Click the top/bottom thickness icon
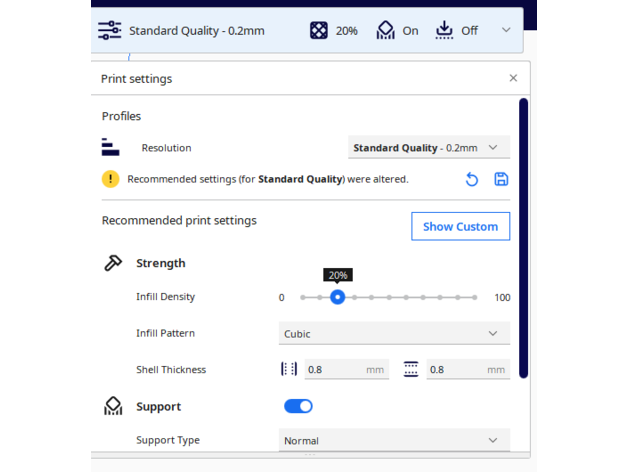The image size is (628, 472). (411, 369)
